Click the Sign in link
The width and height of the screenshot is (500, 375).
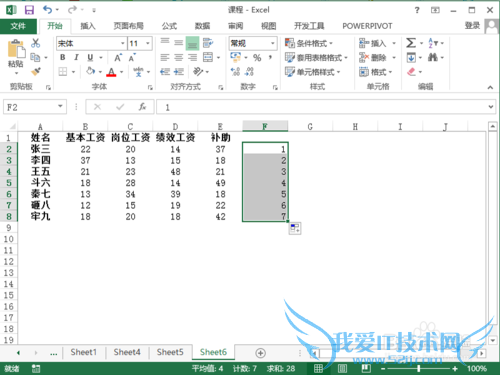[x=472, y=26]
